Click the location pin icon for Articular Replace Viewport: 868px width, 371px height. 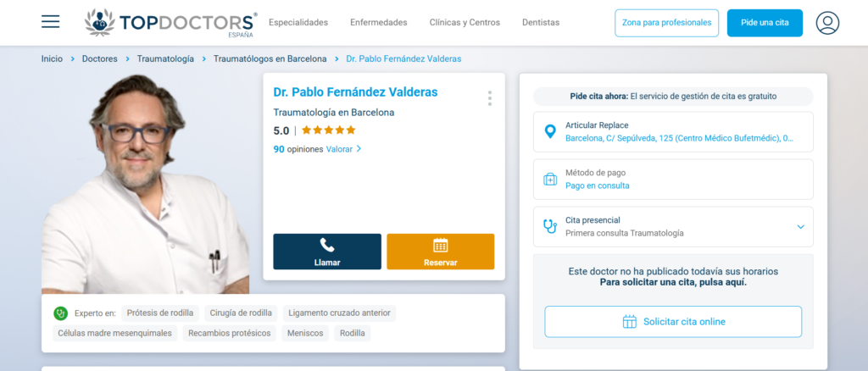550,131
